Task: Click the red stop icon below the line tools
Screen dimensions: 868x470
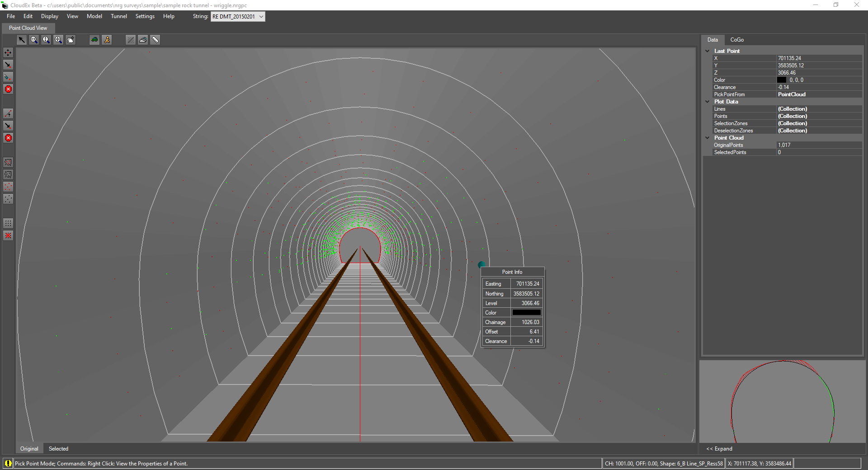Action: point(8,138)
